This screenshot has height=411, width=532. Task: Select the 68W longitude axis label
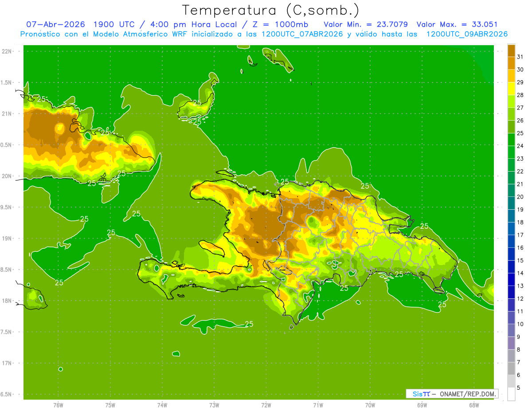tap(474, 405)
